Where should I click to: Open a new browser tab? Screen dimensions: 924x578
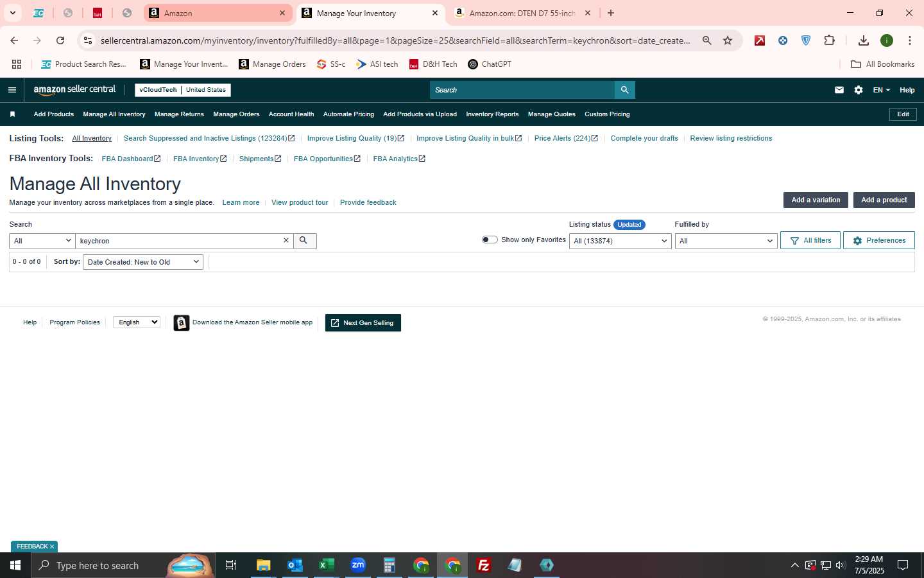[611, 13]
